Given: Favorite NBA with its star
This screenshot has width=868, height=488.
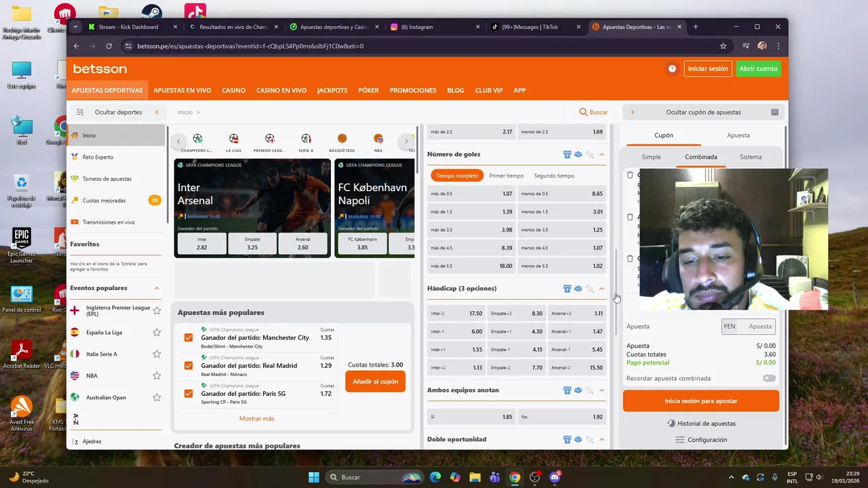Looking at the screenshot, I should pos(157,375).
